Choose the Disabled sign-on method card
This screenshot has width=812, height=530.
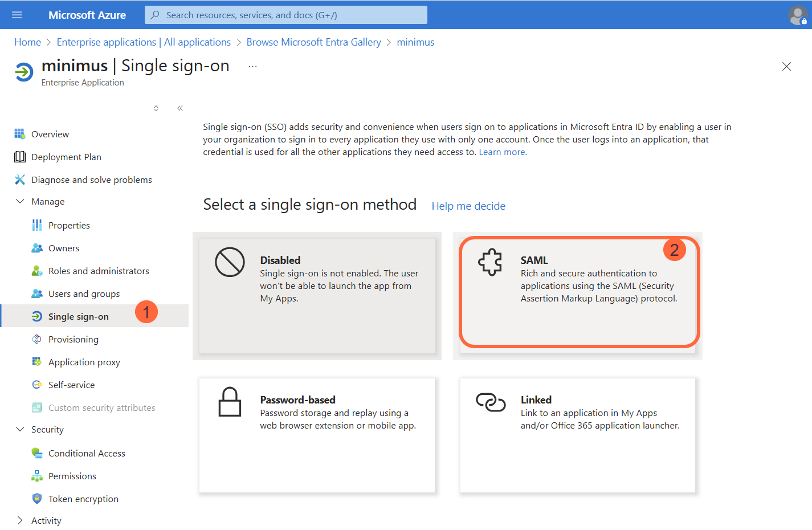[x=317, y=296]
